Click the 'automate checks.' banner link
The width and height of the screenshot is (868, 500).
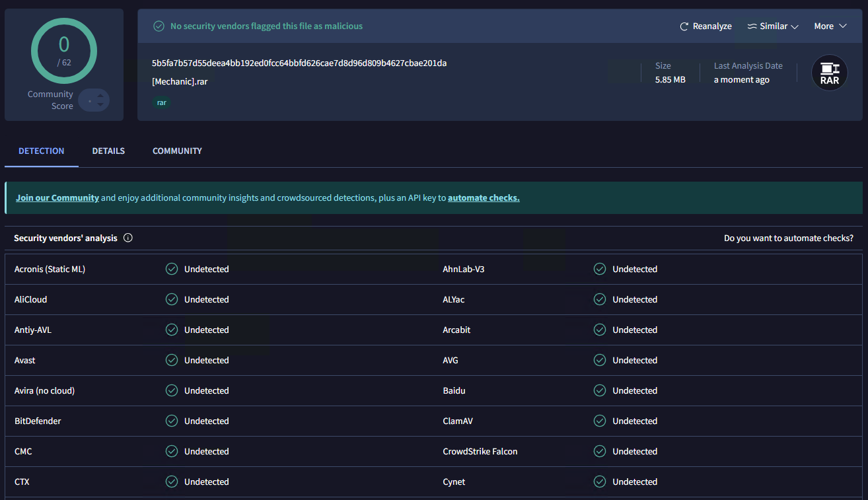(x=484, y=198)
